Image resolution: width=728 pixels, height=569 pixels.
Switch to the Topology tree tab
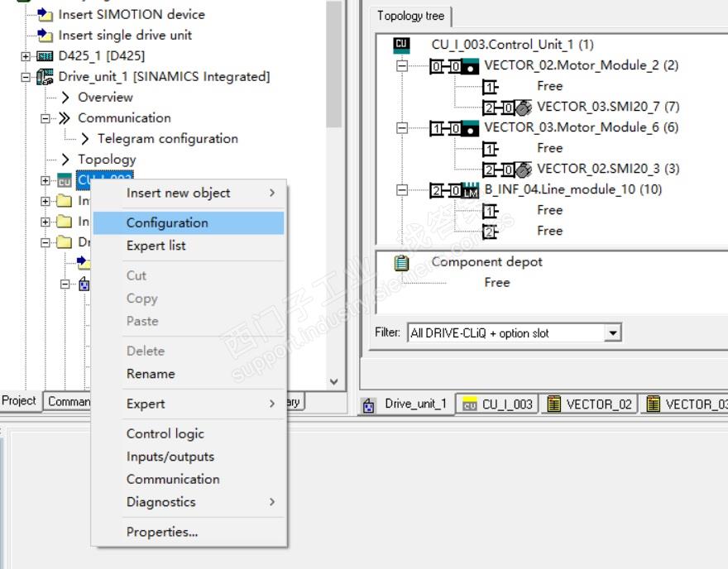tap(411, 17)
